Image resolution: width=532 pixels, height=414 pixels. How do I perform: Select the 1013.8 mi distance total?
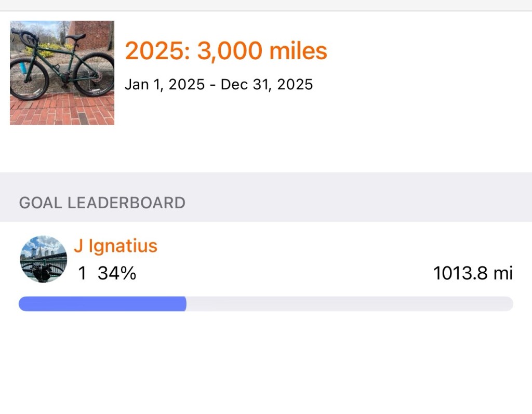pos(473,273)
